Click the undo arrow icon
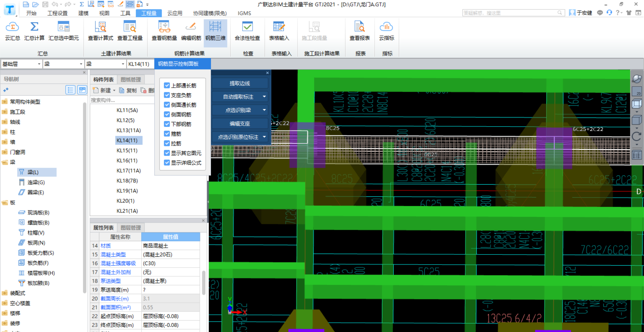 coord(55,4)
